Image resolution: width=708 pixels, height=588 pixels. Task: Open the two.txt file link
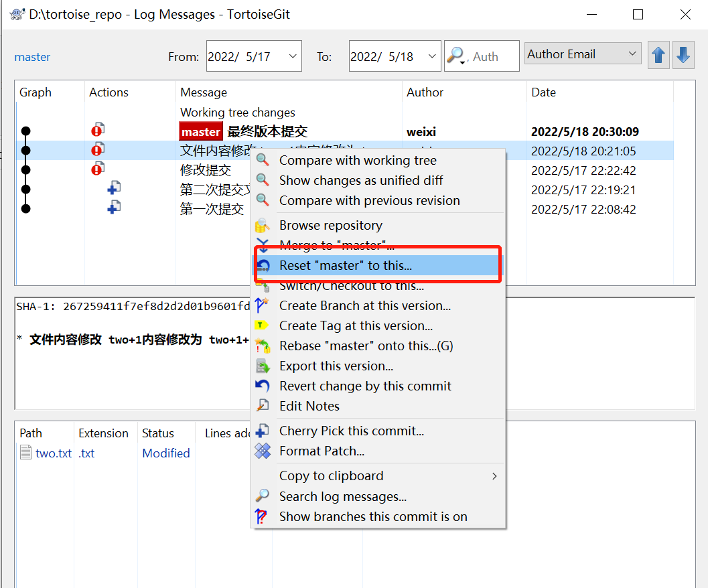coord(54,453)
